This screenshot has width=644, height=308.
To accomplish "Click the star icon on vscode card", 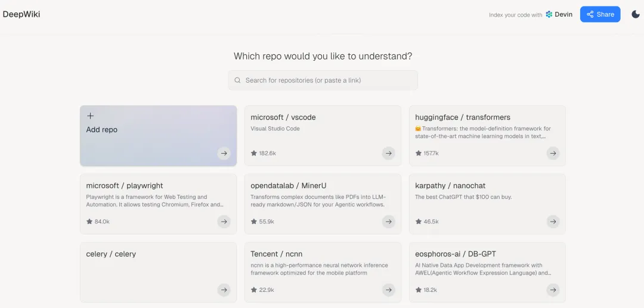I will pos(254,153).
